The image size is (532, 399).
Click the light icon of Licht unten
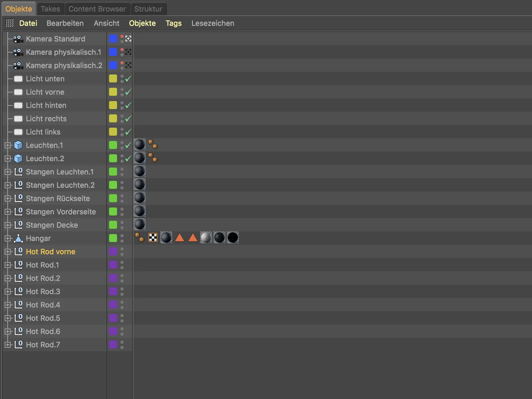tap(18, 79)
